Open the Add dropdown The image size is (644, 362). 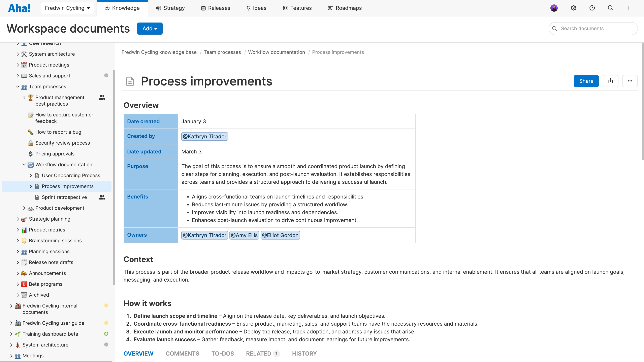point(150,28)
